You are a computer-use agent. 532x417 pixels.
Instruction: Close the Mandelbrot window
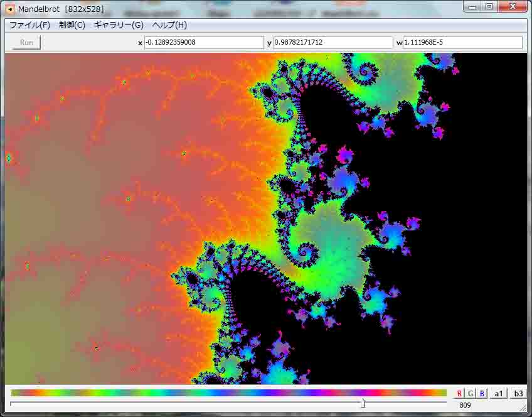tap(513, 7)
